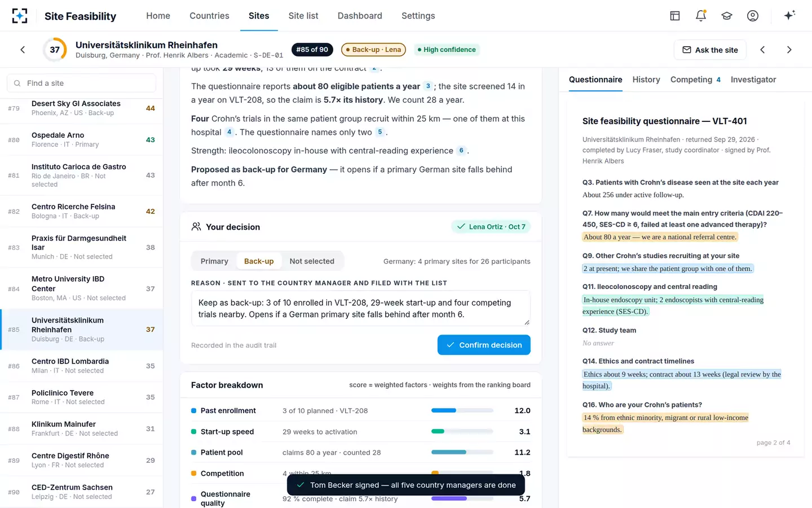
Task: Select Klinikum Mainufer site
Action: pyautogui.click(x=82, y=428)
